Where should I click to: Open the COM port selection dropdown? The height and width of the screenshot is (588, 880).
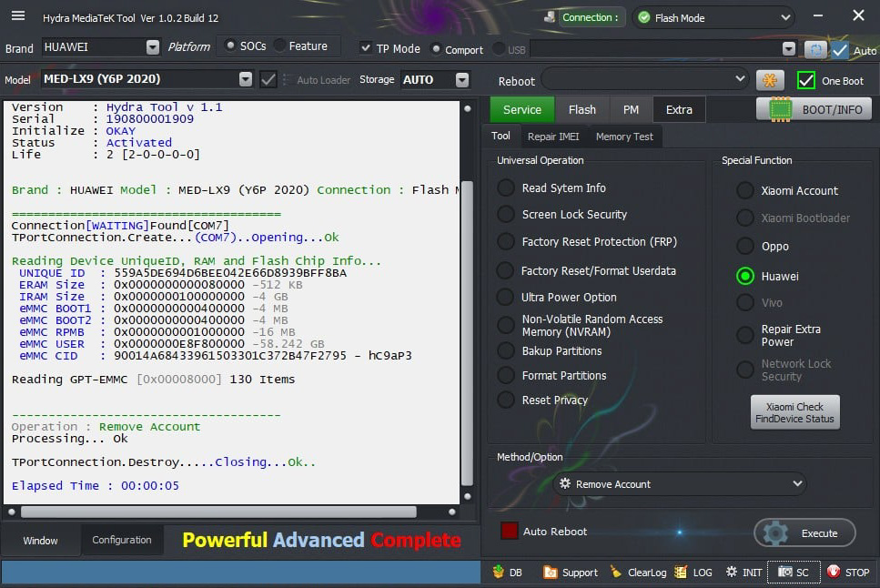[789, 50]
